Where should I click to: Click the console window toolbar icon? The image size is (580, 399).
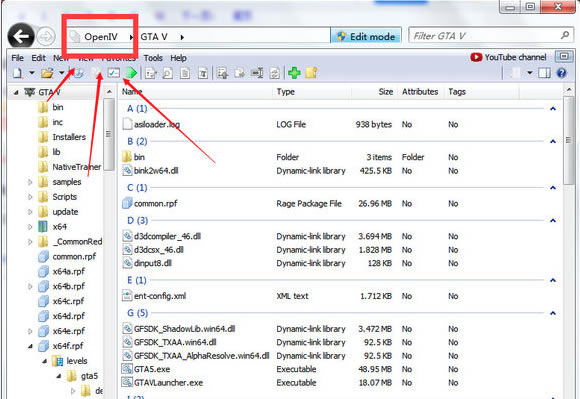click(114, 73)
